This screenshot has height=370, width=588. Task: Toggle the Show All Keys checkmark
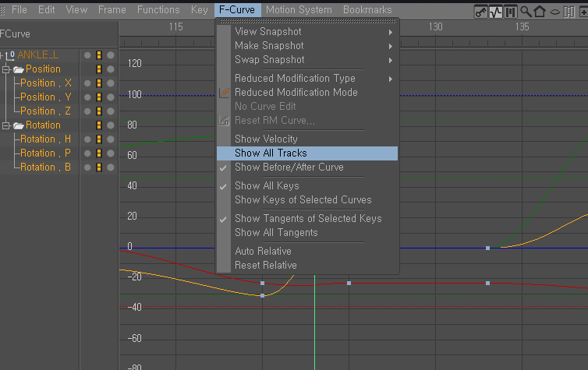pyautogui.click(x=223, y=186)
